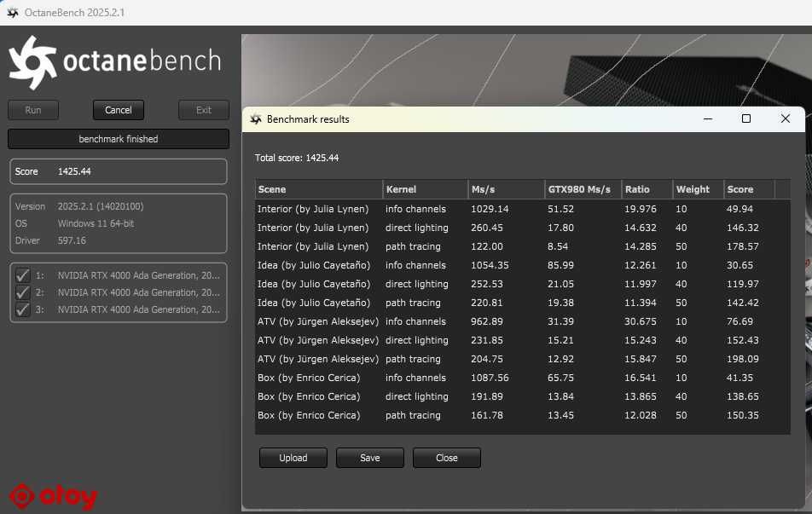
Task: Select the Interior path tracing row
Action: [523, 246]
